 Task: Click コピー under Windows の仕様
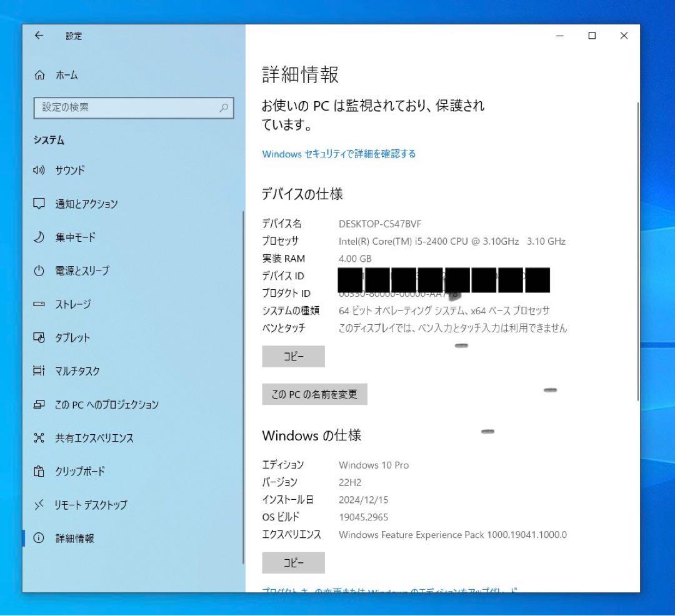click(x=293, y=563)
